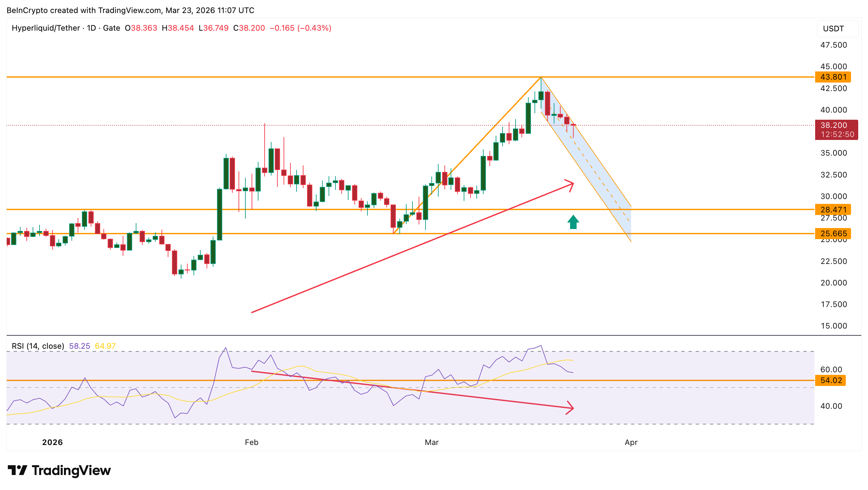Click the purple RSI value 58.25
This screenshot has width=868, height=490.
[x=80, y=346]
